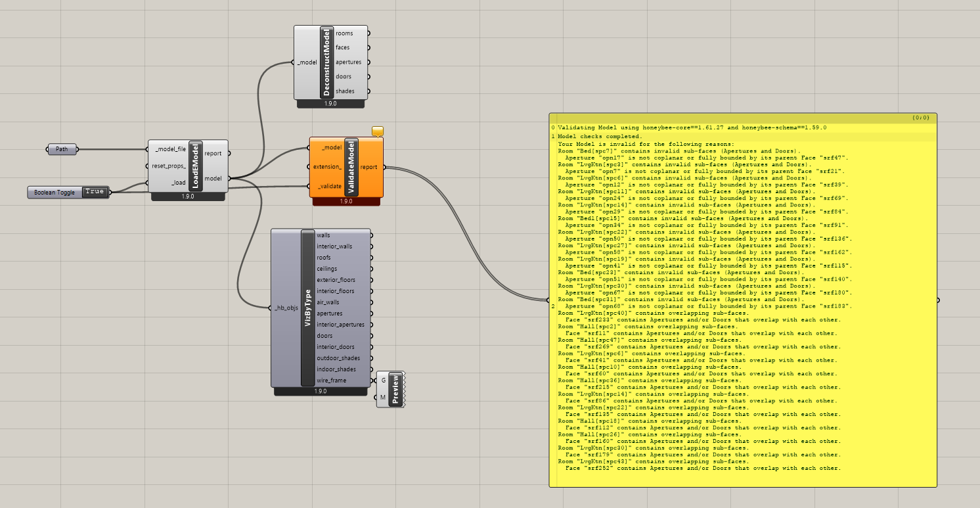Select the VizByType component name bar
The height and width of the screenshot is (508, 980).
point(307,308)
